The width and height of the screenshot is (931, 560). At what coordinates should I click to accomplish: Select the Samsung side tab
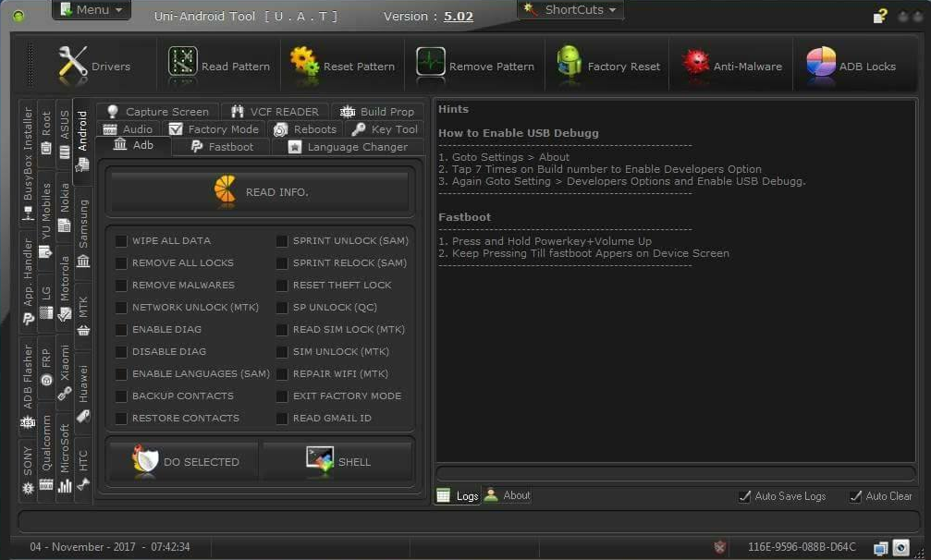83,233
